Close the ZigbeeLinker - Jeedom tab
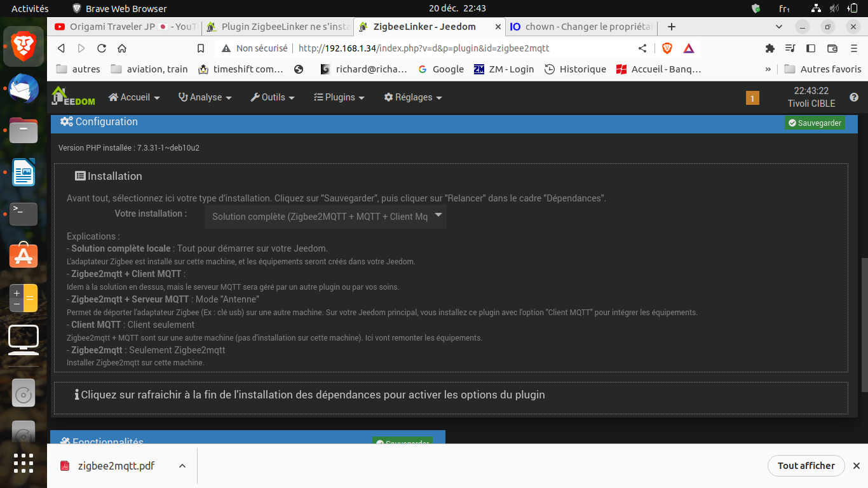This screenshot has width=868, height=488. pos(498,27)
